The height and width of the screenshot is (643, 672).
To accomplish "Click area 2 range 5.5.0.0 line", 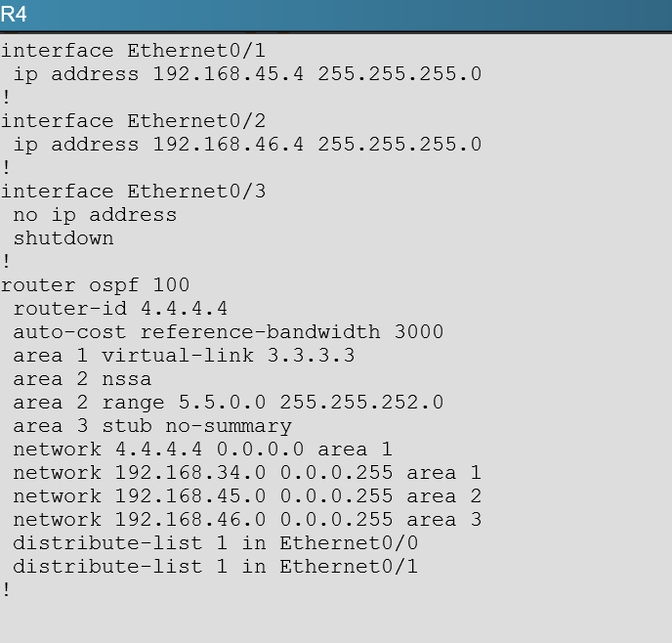I will 228,403.
